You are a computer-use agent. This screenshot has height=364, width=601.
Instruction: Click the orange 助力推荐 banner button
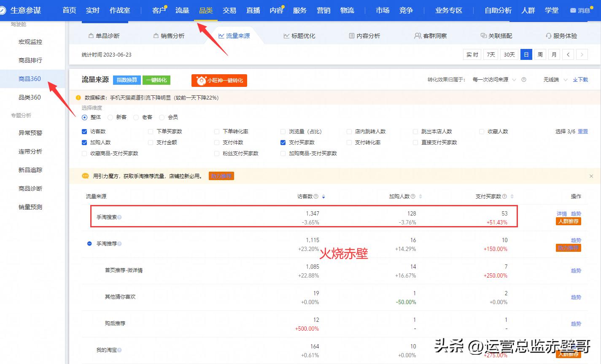point(221,176)
